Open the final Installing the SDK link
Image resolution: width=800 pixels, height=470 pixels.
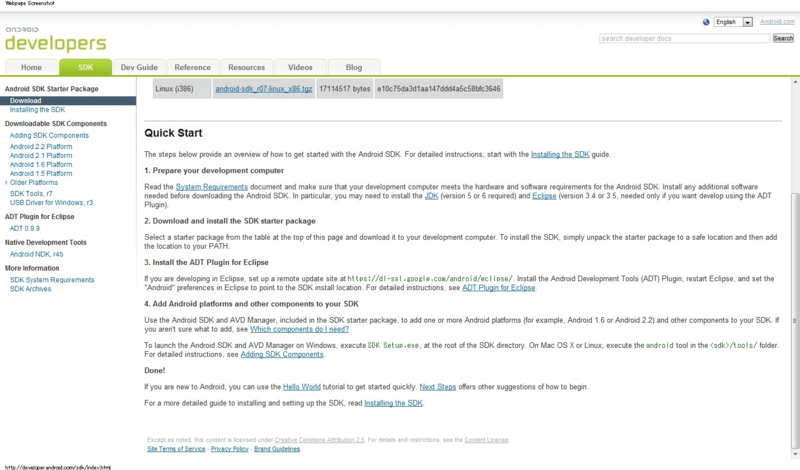click(393, 403)
